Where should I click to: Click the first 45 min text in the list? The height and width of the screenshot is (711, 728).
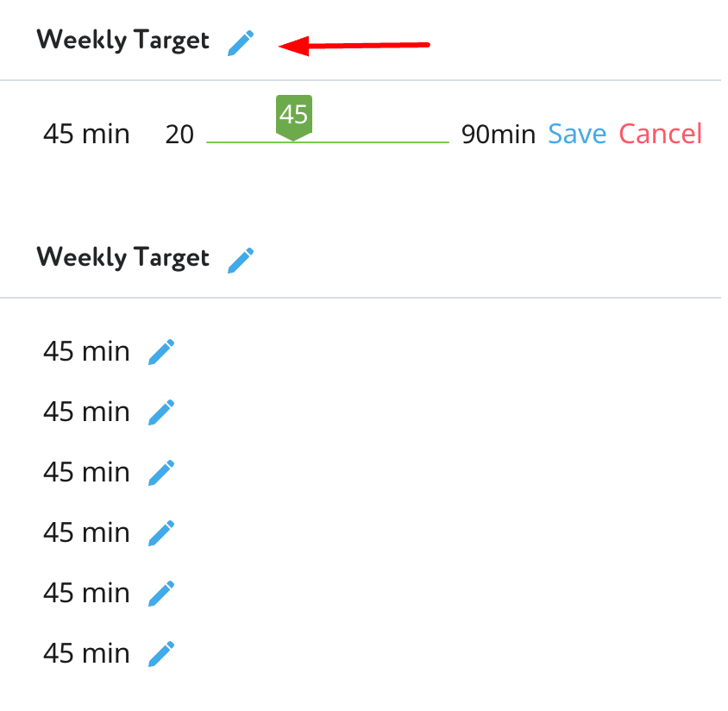point(86,352)
